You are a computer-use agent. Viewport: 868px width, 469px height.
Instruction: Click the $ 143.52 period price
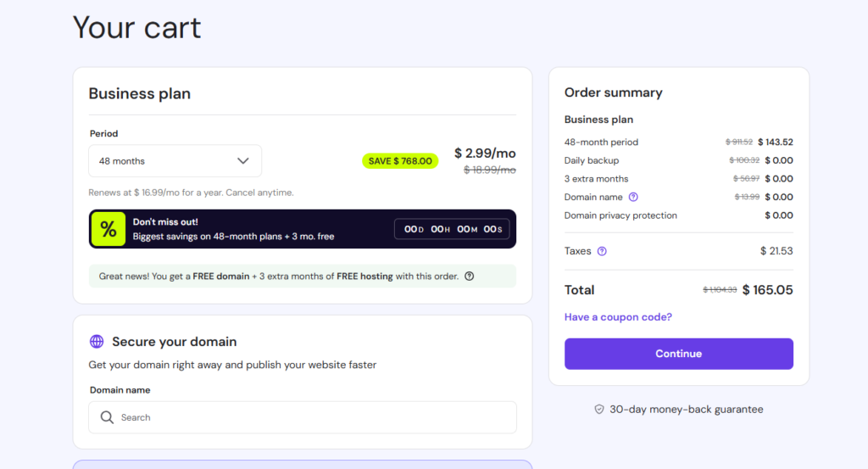776,142
